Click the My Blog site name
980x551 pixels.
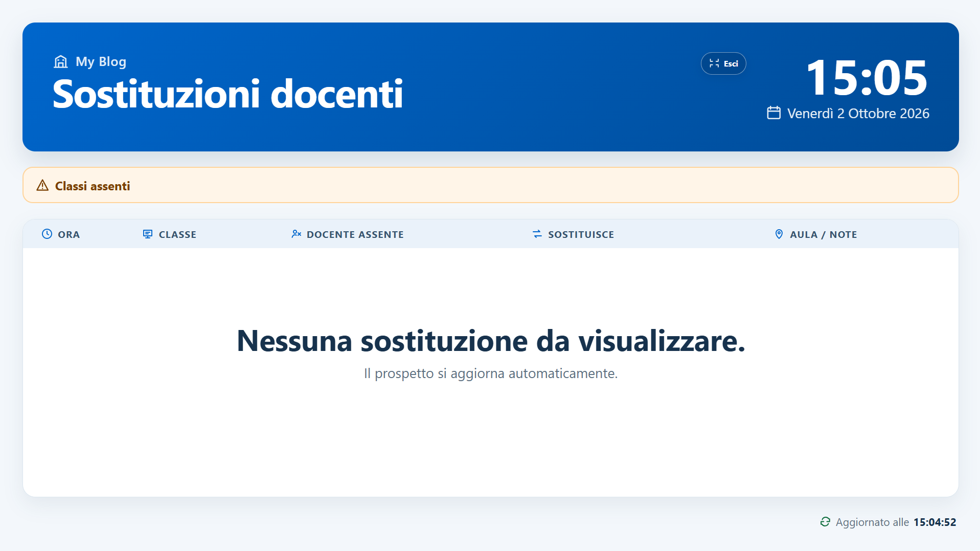click(x=101, y=62)
